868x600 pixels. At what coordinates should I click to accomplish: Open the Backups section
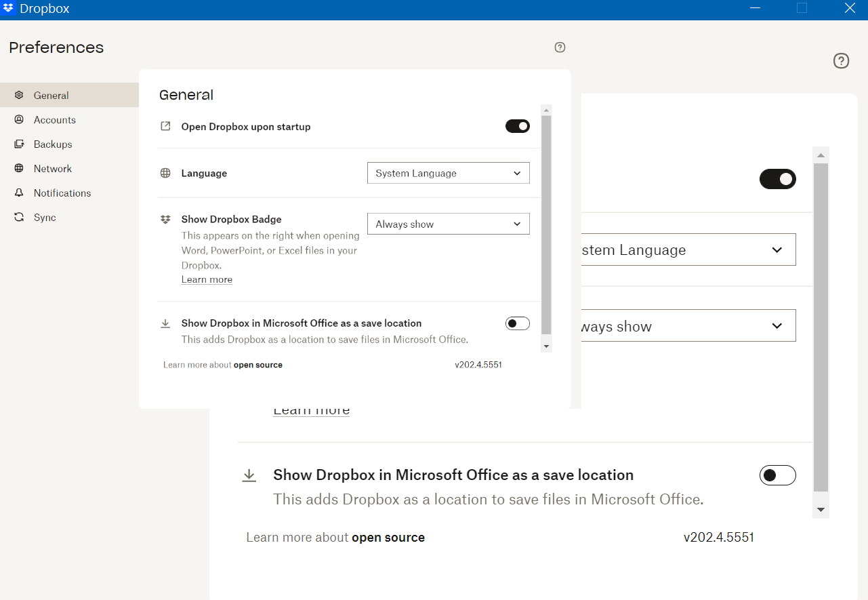69,144
